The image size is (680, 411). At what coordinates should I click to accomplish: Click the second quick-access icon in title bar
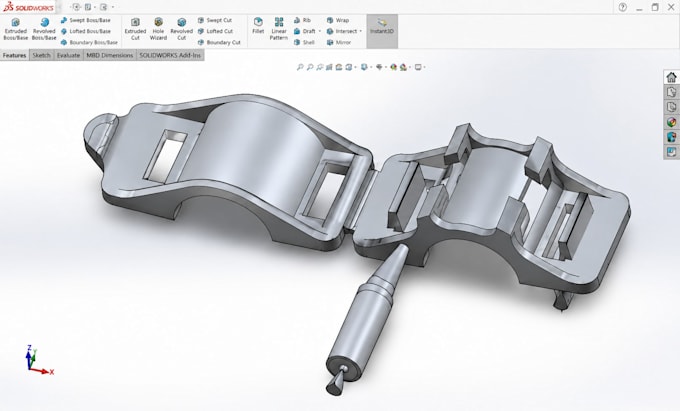click(88, 7)
